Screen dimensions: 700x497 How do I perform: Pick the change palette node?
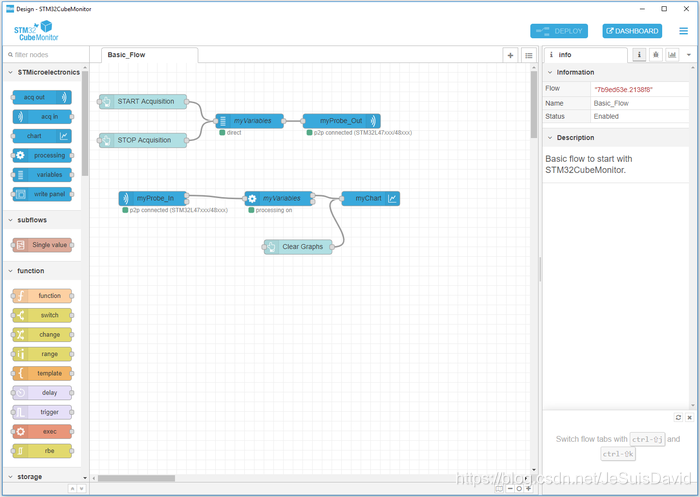pos(42,334)
